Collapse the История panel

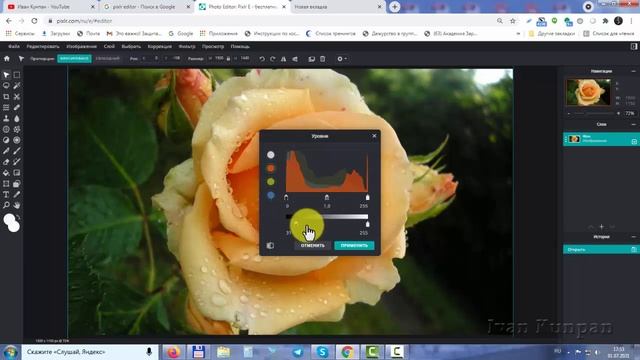(x=633, y=237)
